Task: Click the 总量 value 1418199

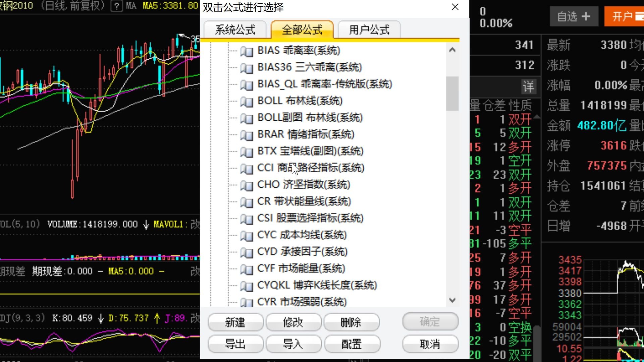Action: point(604,105)
